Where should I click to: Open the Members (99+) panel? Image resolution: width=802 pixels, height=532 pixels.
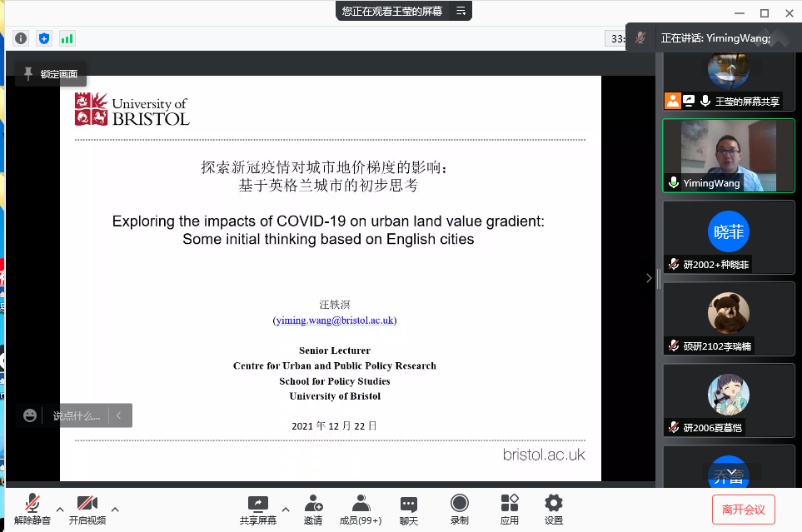click(x=361, y=509)
